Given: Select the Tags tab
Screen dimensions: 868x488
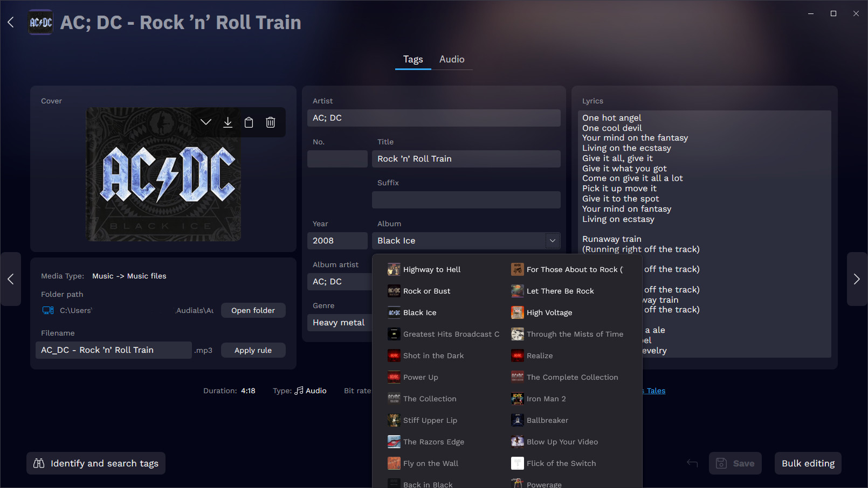Looking at the screenshot, I should (x=413, y=59).
